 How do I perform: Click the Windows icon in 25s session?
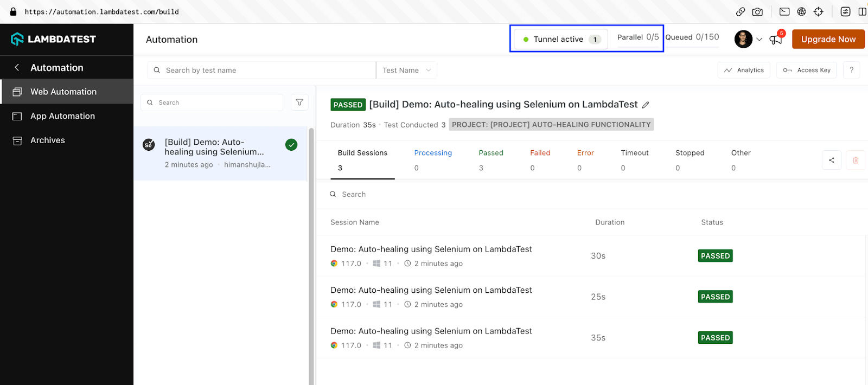[376, 304]
